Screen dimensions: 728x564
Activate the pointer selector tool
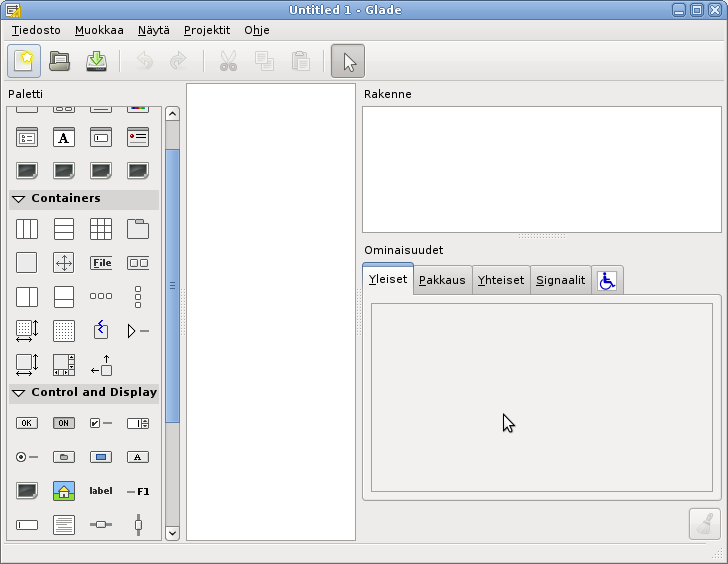coord(348,62)
